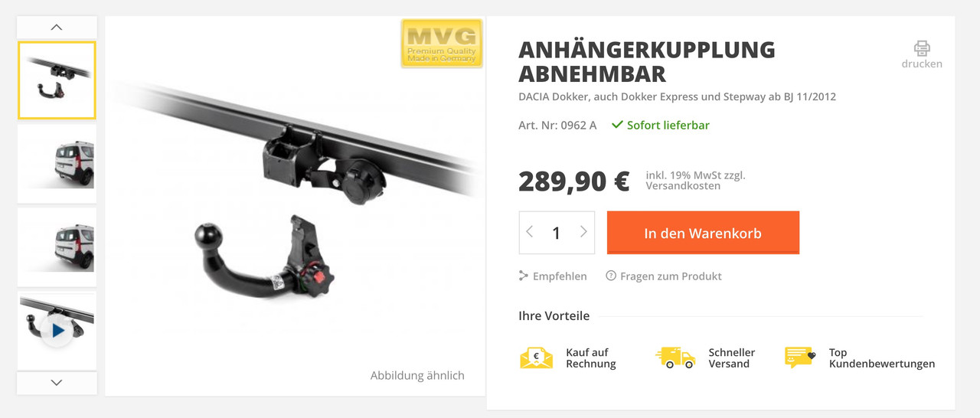Image resolution: width=980 pixels, height=418 pixels.
Task: Click the yellow delivery truck icon
Action: [x=675, y=358]
